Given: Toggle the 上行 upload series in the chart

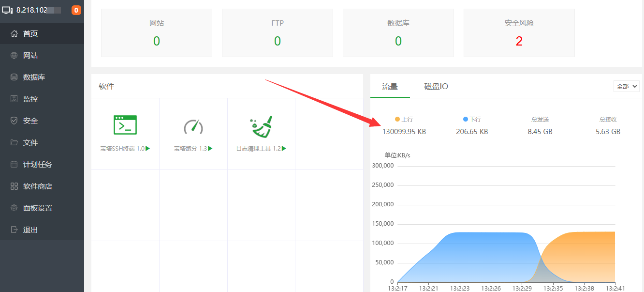Looking at the screenshot, I should point(405,119).
